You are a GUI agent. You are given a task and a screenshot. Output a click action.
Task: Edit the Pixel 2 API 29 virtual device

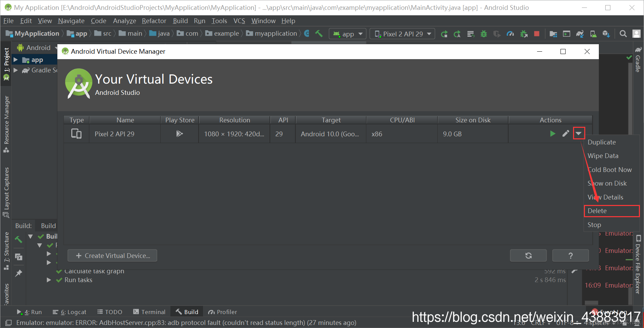tap(566, 134)
